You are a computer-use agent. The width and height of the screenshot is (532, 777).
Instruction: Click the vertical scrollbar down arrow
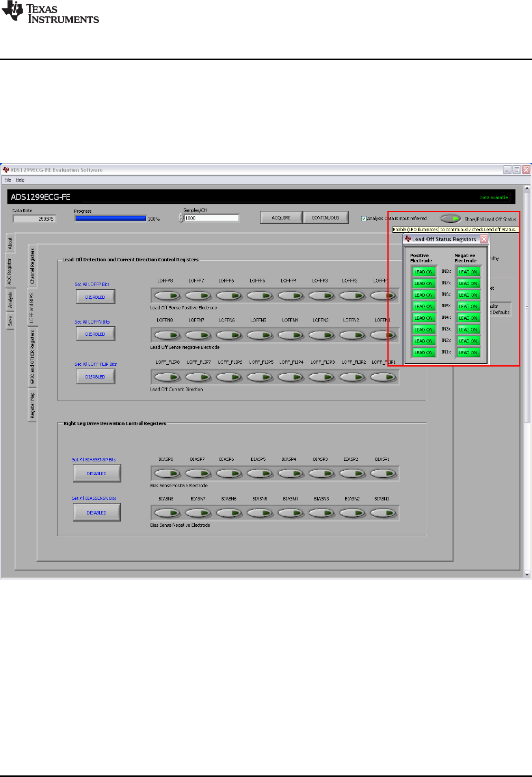tap(527, 574)
